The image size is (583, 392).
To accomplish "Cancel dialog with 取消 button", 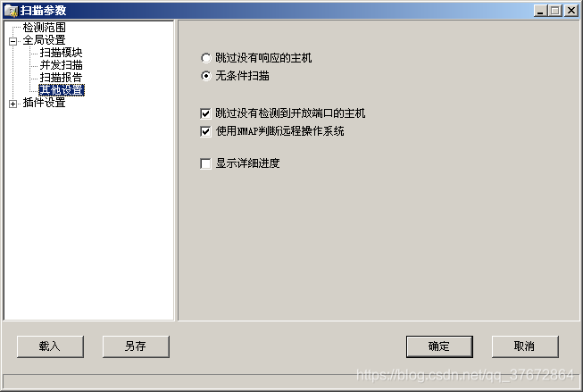I will (x=525, y=346).
